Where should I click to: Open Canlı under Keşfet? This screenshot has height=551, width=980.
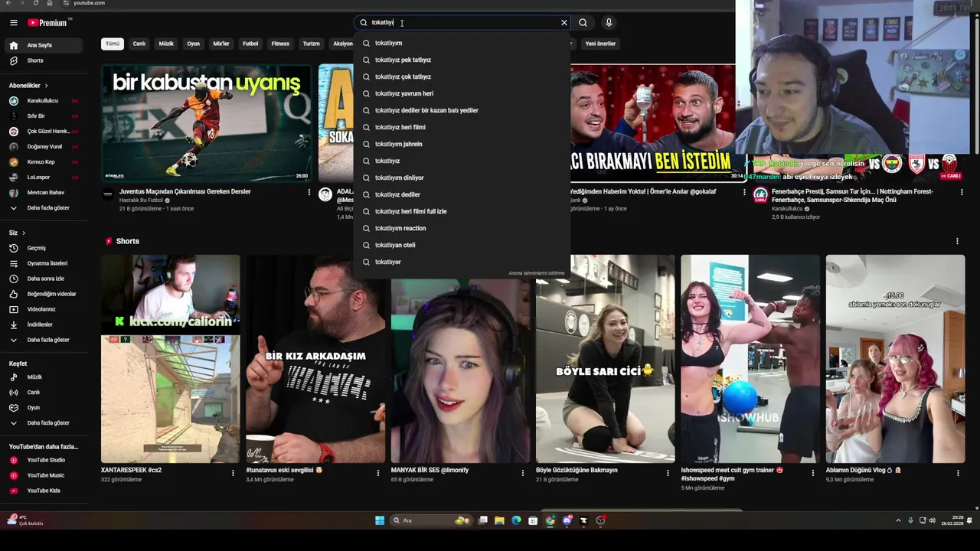point(42,393)
